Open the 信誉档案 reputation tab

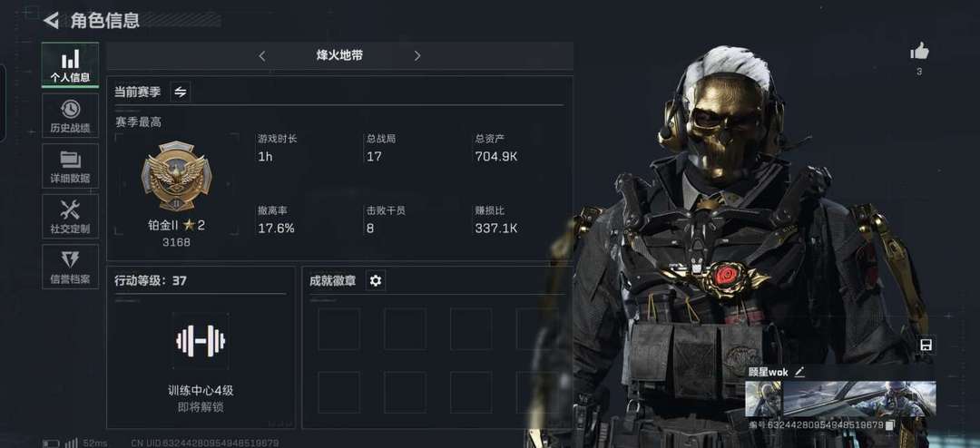pyautogui.click(x=70, y=267)
